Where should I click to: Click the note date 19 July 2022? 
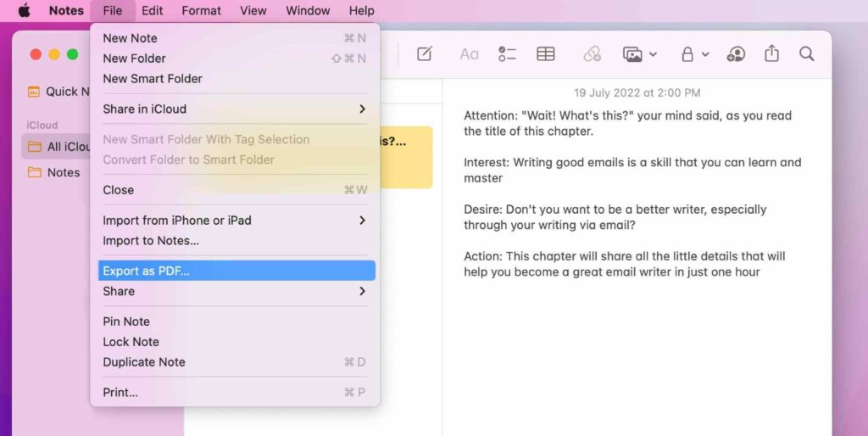637,93
